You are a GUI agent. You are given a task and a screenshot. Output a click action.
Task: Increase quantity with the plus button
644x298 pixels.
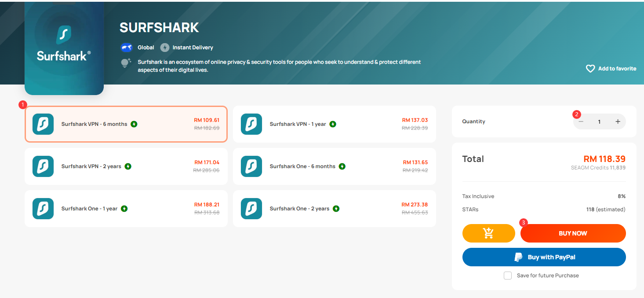(618, 121)
